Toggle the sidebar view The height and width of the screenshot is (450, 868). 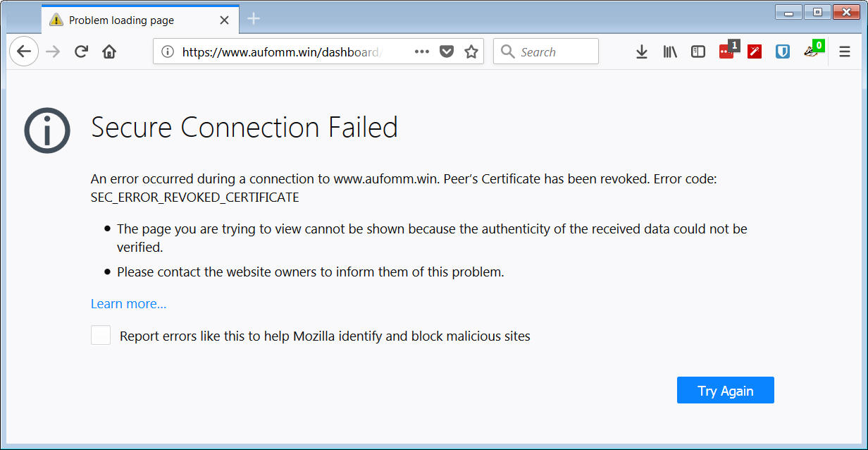(x=697, y=51)
